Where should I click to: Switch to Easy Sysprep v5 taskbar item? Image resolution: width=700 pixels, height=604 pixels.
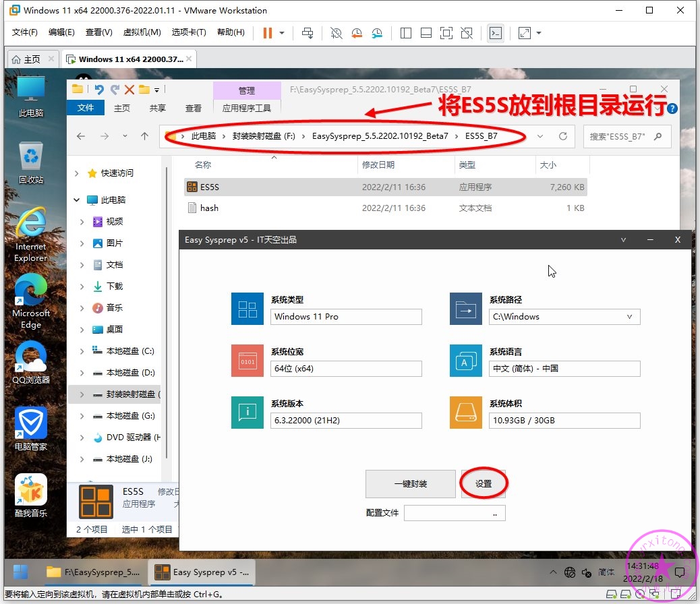click(x=202, y=572)
